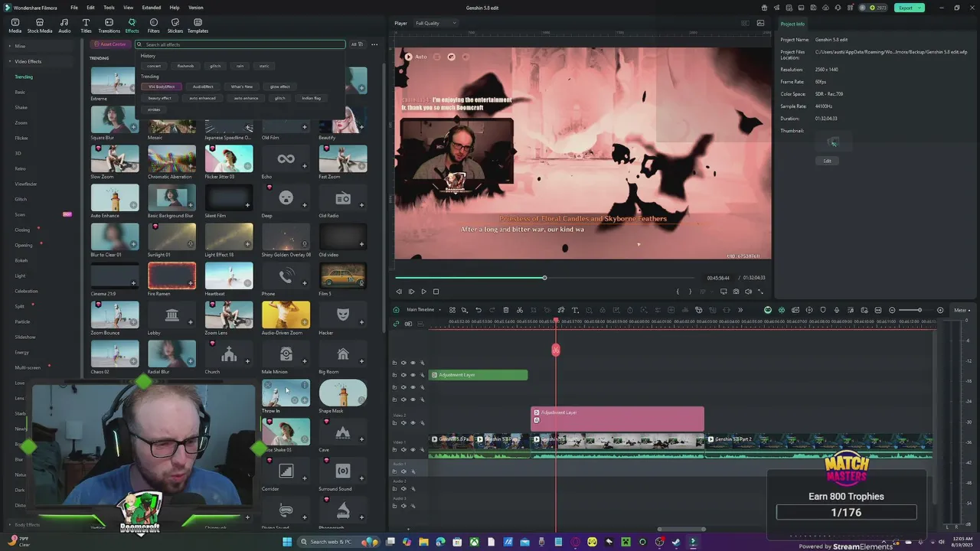This screenshot has height=551, width=980.
Task: Click the Asset Center button
Action: (x=112, y=44)
